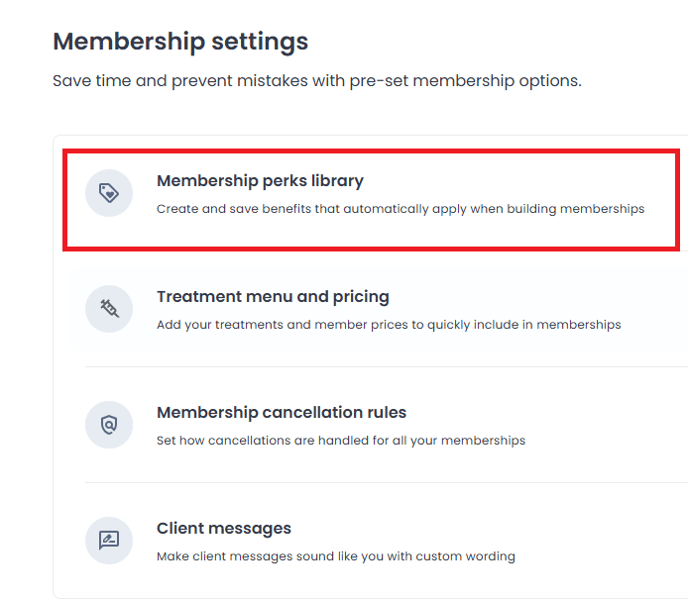The image size is (688, 601).
Task: Open Treatment menu and pricing title
Action: [x=273, y=297]
